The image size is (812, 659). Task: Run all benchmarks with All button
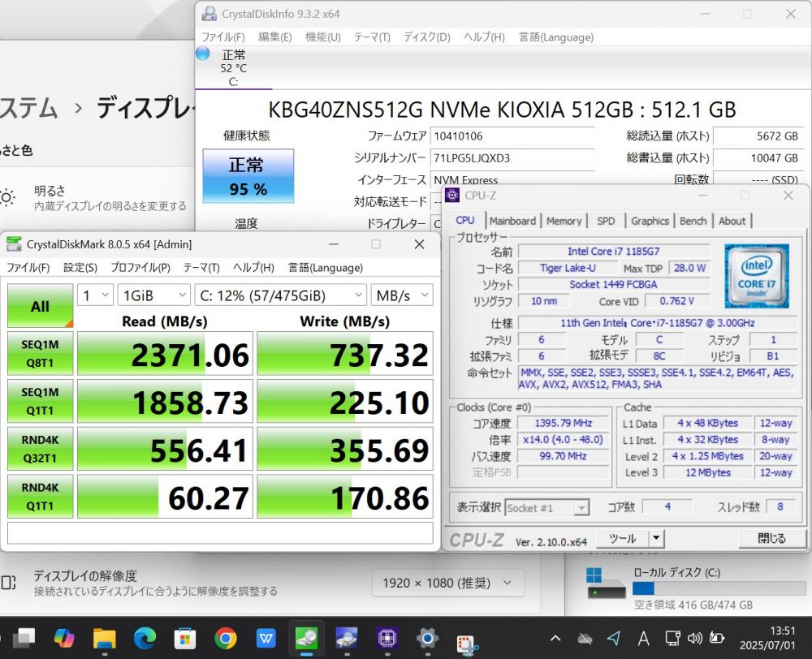(x=41, y=306)
